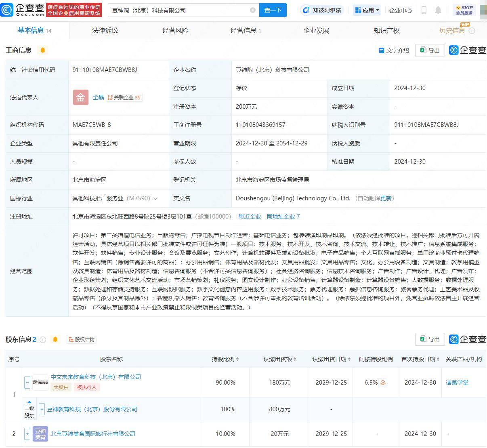Collapse the 中文未来教育科技 shareholder row
This screenshot has width=487, height=448.
tap(27, 382)
